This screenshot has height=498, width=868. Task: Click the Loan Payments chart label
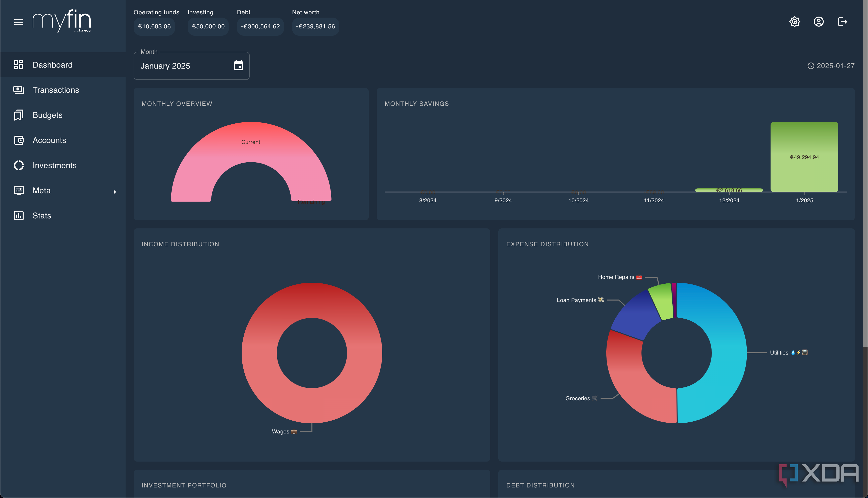(x=580, y=300)
